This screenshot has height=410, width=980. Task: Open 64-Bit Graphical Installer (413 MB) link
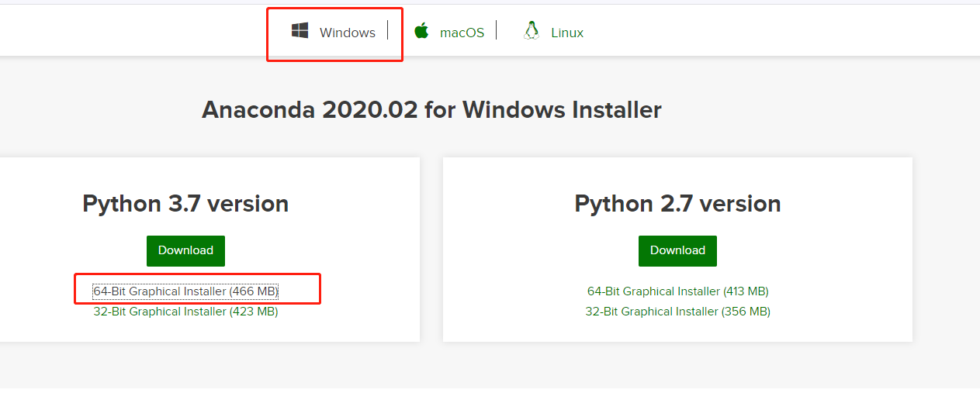678,291
